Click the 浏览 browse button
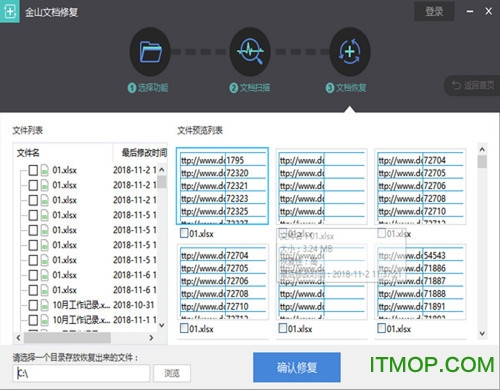The image size is (500, 390). [x=172, y=373]
